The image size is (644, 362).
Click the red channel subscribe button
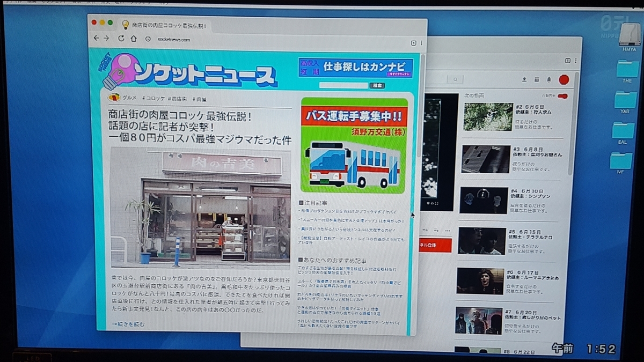[x=435, y=245]
